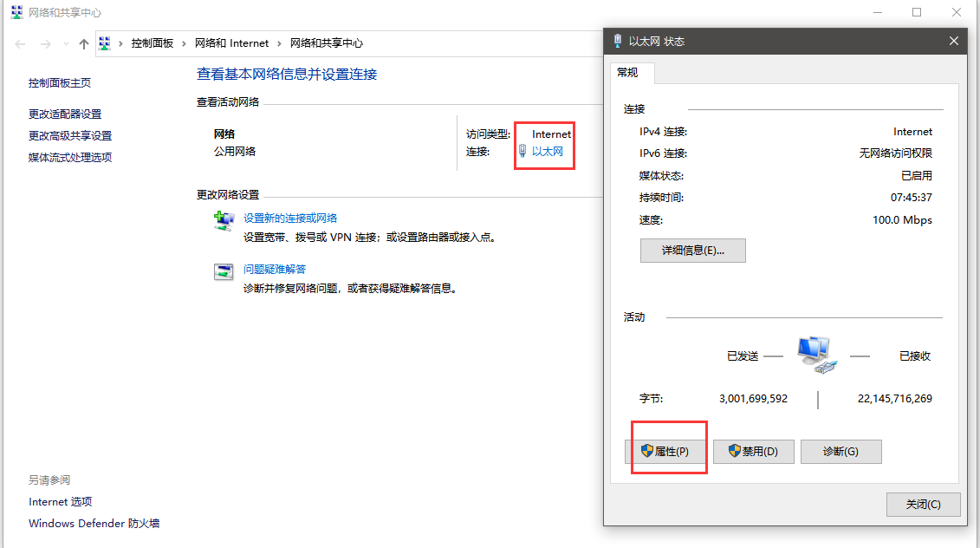Click the 3,001,699,592 bytes sent value
Viewport: 980px width, 548px height.
[753, 399]
